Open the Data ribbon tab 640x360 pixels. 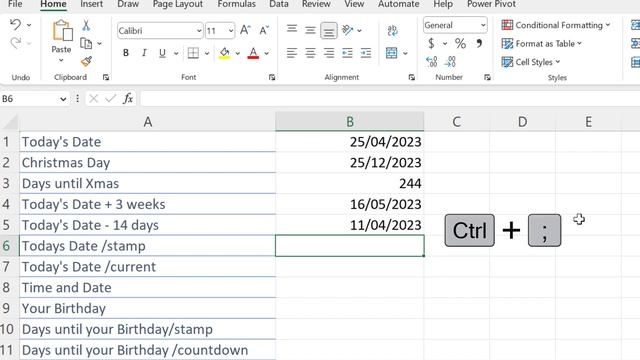pos(279,4)
